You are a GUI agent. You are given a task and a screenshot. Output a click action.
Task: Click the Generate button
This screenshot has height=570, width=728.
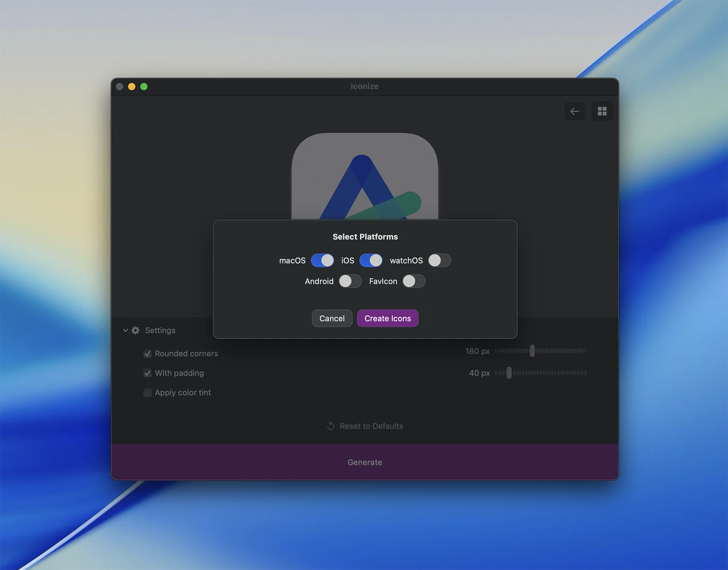364,462
